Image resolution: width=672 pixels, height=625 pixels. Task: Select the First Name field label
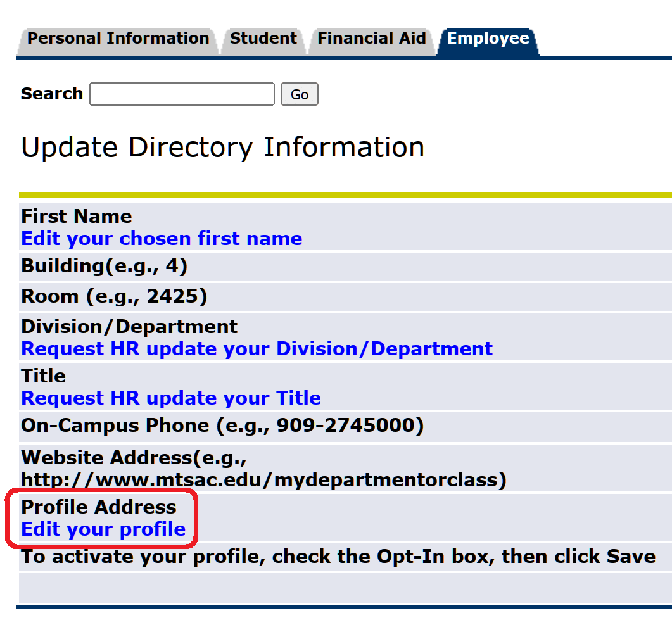[77, 217]
